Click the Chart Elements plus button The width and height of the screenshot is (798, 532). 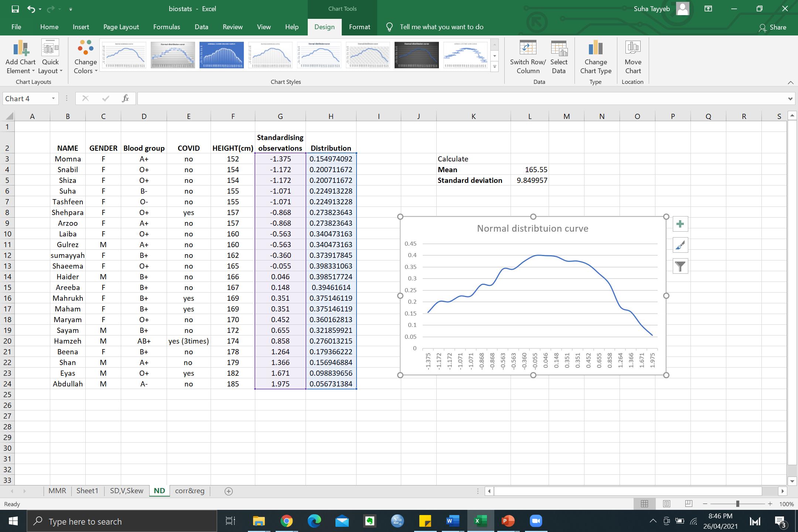tap(680, 224)
